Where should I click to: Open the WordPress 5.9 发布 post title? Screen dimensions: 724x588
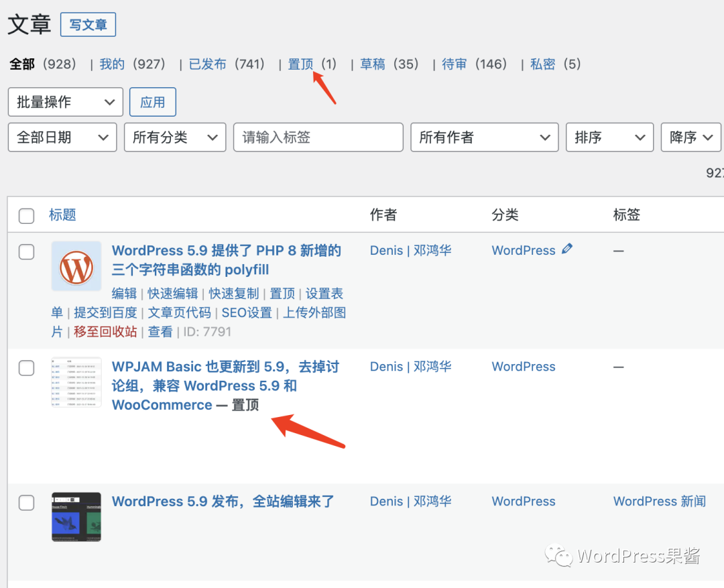(223, 501)
